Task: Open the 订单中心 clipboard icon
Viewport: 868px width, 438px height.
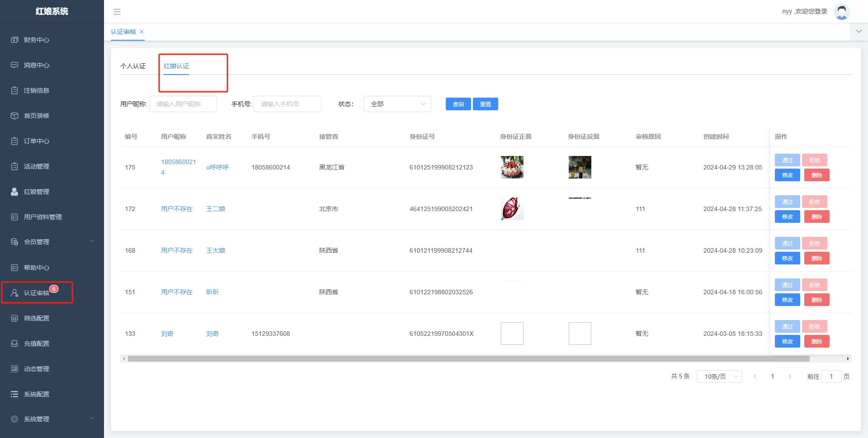Action: coord(14,141)
